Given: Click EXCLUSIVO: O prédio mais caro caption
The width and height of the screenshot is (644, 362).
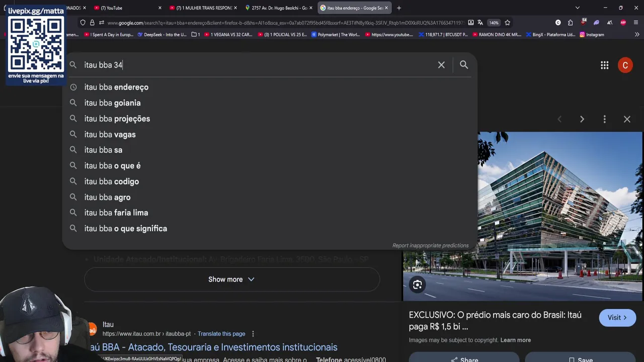Looking at the screenshot, I should (x=495, y=321).
